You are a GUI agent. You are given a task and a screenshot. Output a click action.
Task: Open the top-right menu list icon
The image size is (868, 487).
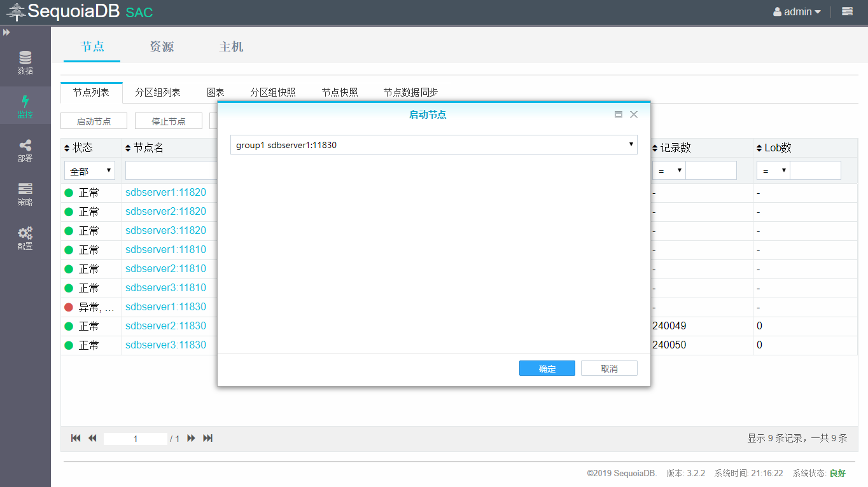point(847,11)
